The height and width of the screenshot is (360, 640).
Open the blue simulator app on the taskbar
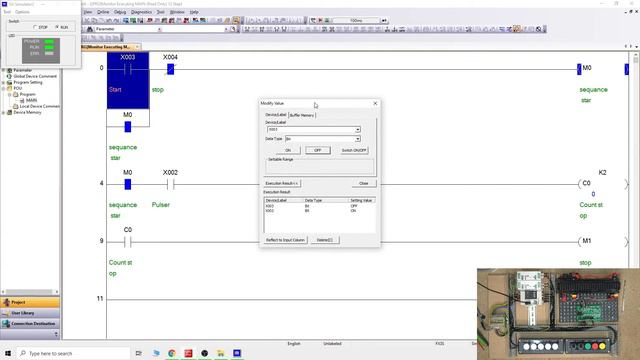237,353
